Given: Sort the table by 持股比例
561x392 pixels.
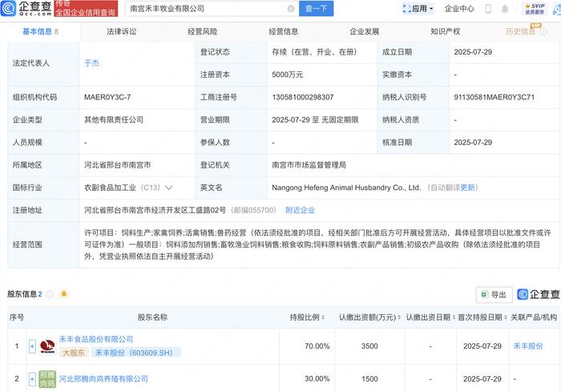Looking at the screenshot, I should pos(307,317).
